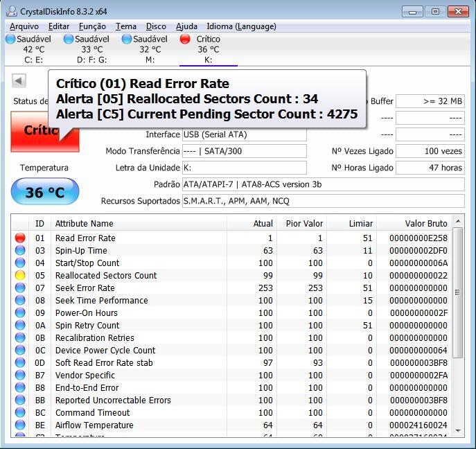Click the scrollbar down arrow in attribute list
This screenshot has height=449, width=476.
(x=458, y=430)
